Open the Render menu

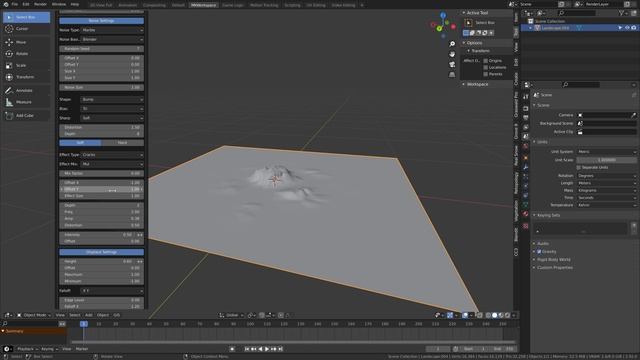40,4
